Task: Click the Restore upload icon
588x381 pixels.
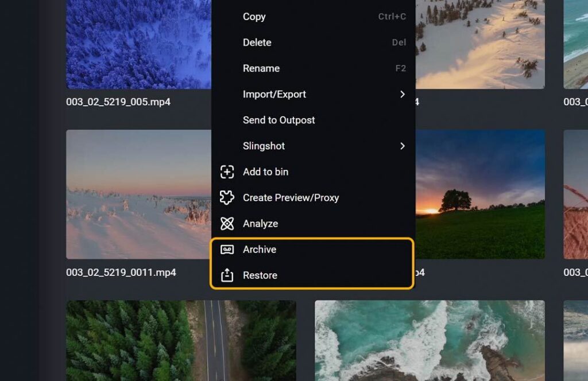Action: pos(227,275)
